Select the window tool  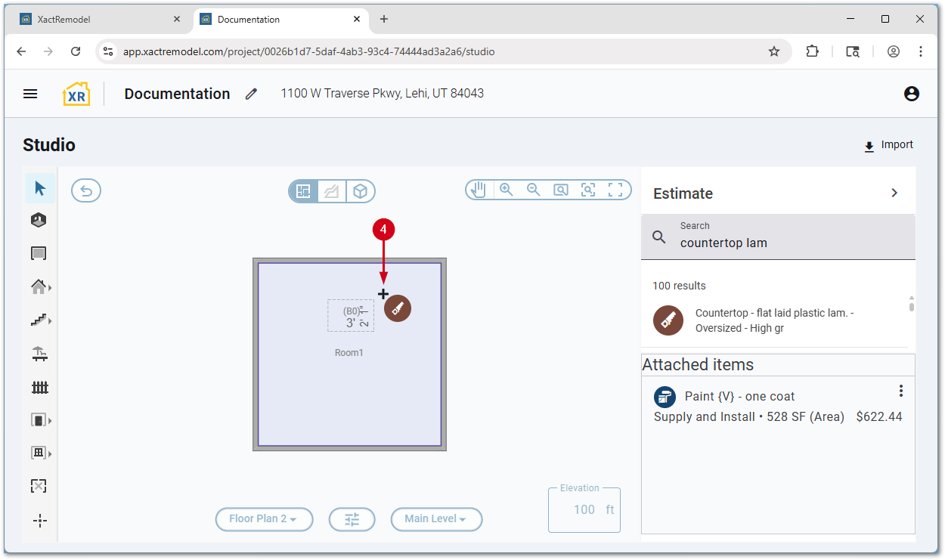coord(39,453)
